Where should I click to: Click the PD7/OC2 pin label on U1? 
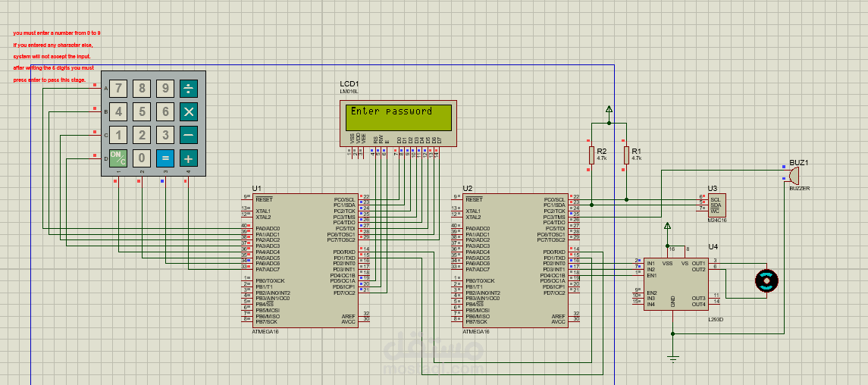343,293
